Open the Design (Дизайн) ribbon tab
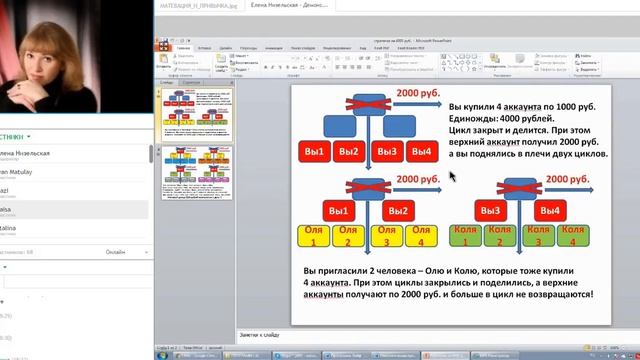Image resolution: width=640 pixels, height=360 pixels. [x=226, y=48]
